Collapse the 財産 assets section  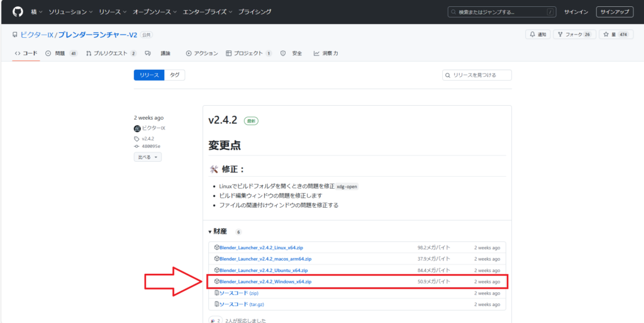pyautogui.click(x=217, y=232)
